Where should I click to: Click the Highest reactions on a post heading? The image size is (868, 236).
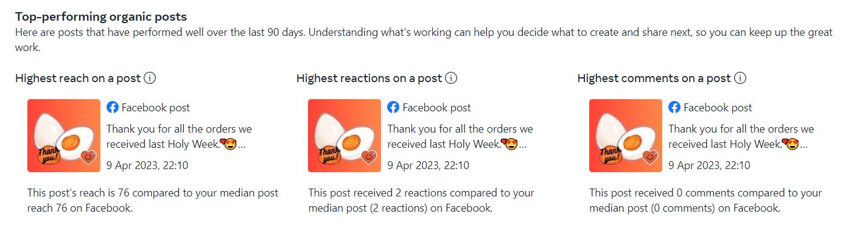coord(369,78)
